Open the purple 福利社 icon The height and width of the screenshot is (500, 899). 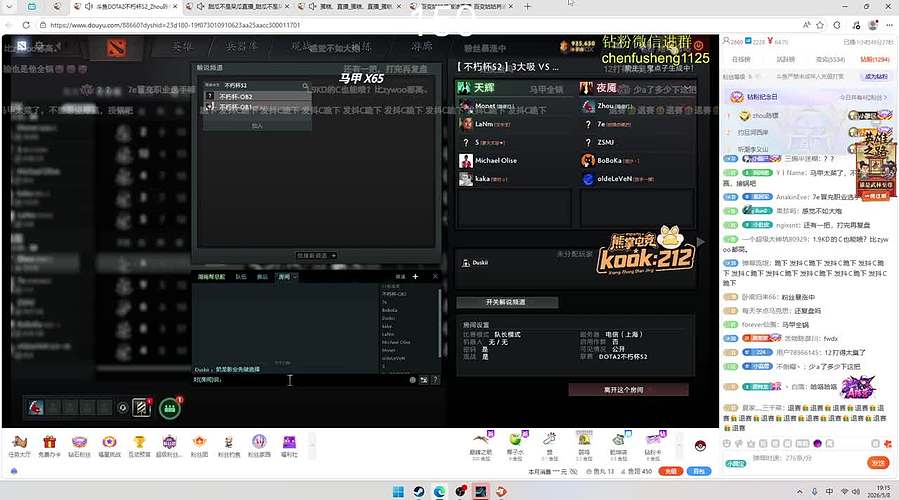coord(289,446)
